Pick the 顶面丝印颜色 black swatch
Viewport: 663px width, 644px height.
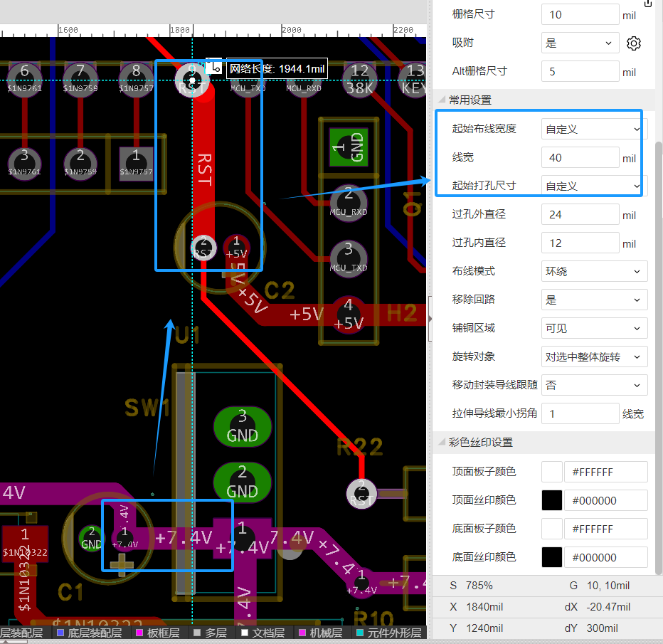[552, 500]
